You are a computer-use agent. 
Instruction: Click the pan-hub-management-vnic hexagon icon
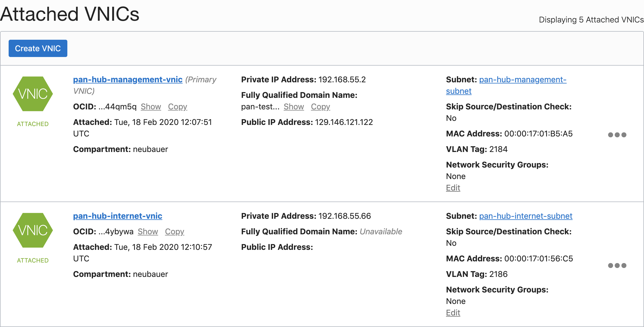point(33,94)
